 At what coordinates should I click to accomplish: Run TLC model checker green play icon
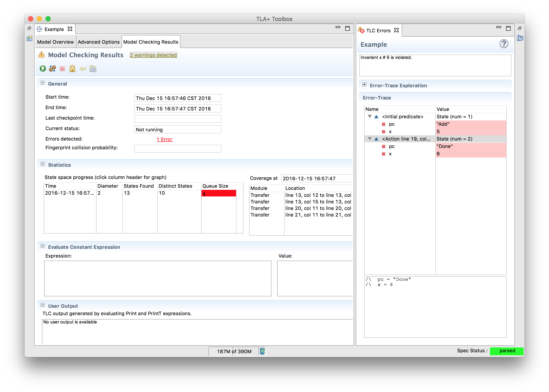[x=43, y=69]
